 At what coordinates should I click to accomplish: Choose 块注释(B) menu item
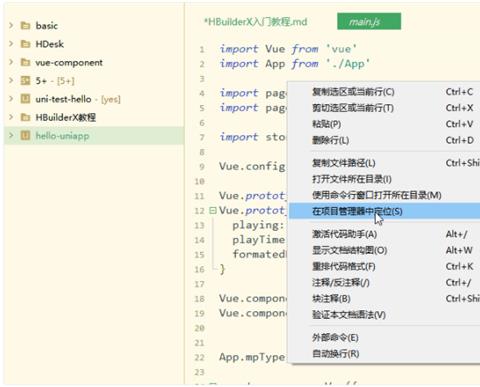[x=384, y=299]
